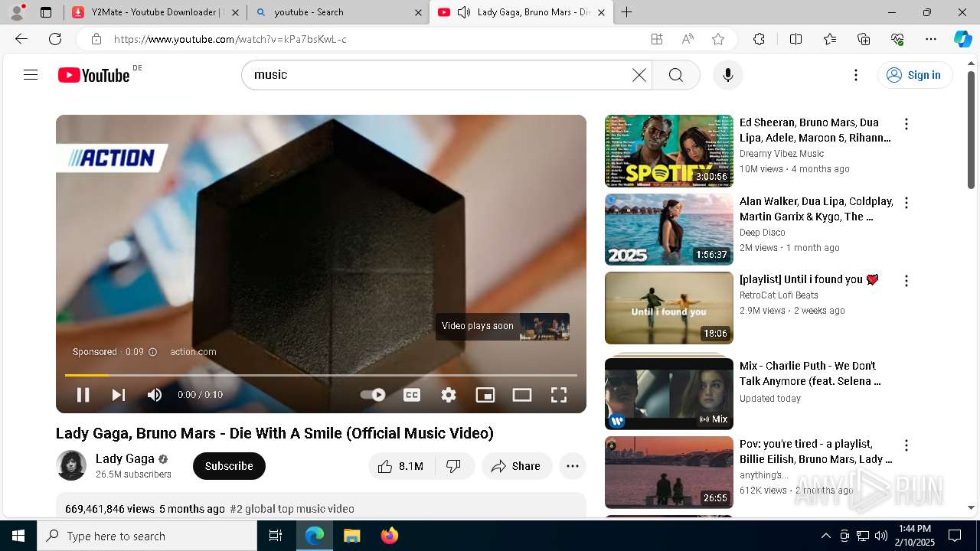Open Lady Gaga channel name link
Viewport: 980px width, 551px height.
[125, 458]
